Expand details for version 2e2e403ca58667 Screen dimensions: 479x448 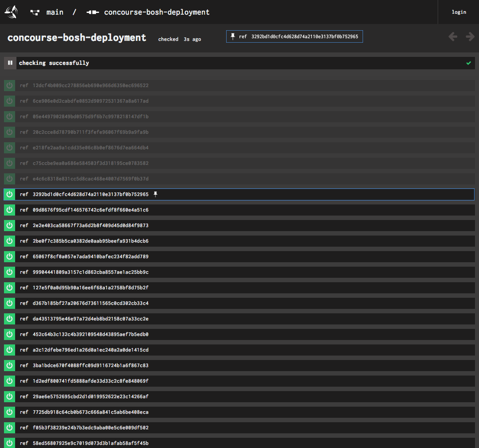[x=222, y=225]
